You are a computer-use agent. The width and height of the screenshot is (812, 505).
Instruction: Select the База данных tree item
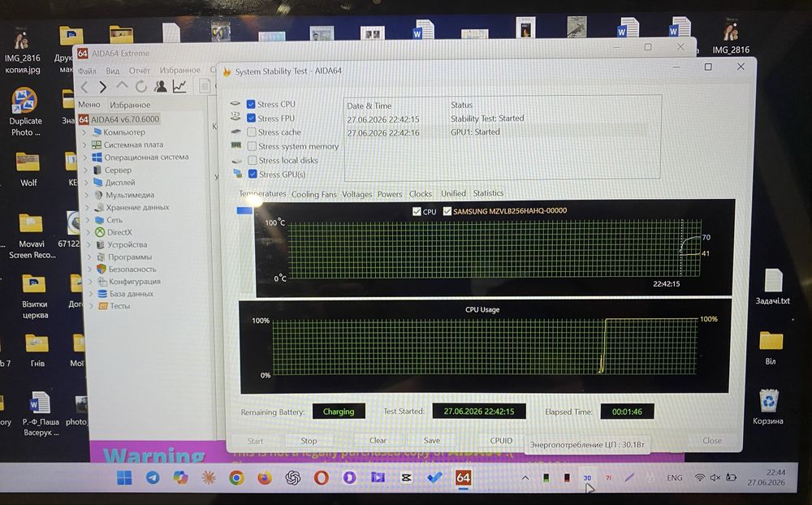[x=131, y=294]
